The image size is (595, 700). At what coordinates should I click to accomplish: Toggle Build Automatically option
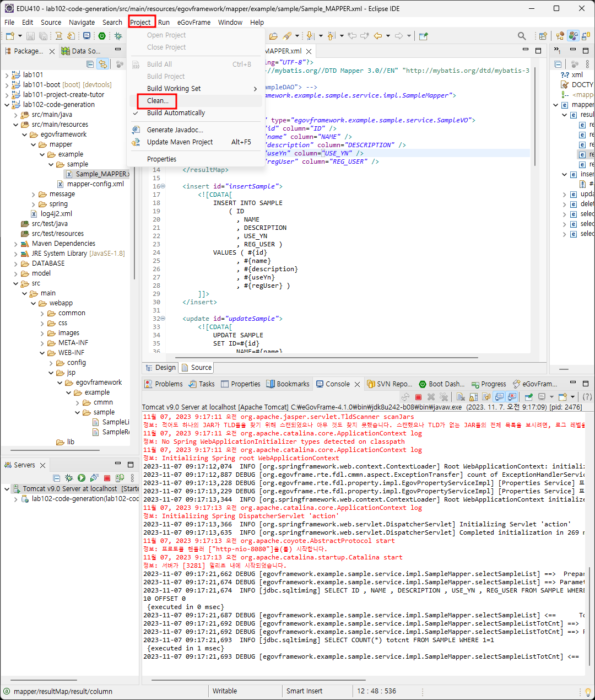pyautogui.click(x=176, y=113)
